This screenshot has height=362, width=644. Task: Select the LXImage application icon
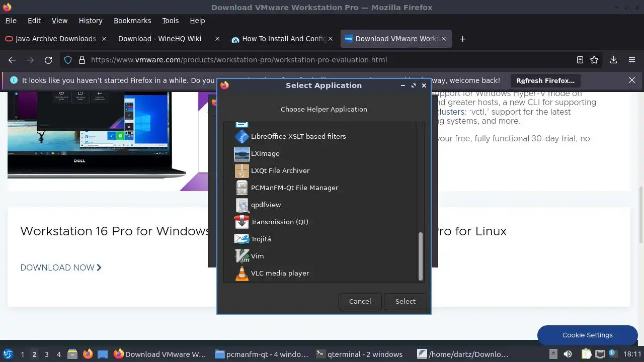coord(242,153)
